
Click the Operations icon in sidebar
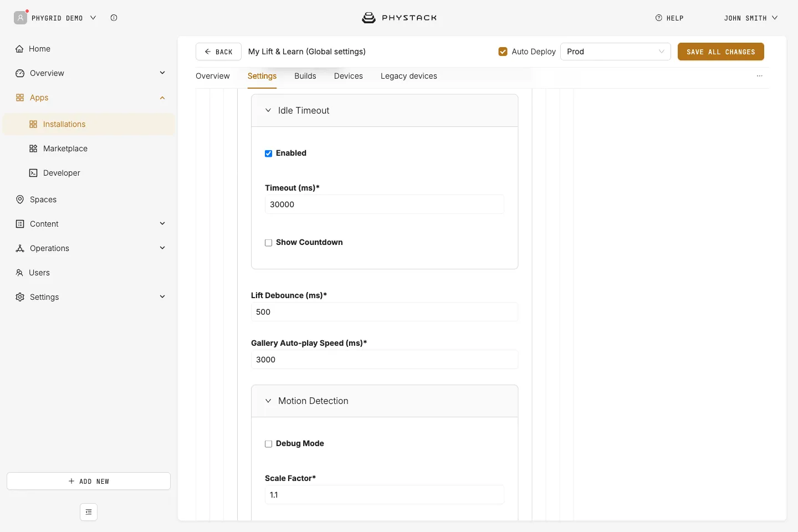20,248
